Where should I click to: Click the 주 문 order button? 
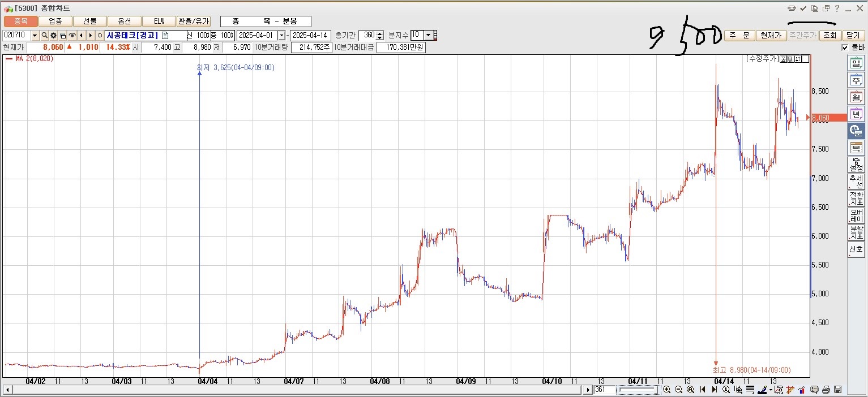pyautogui.click(x=738, y=35)
